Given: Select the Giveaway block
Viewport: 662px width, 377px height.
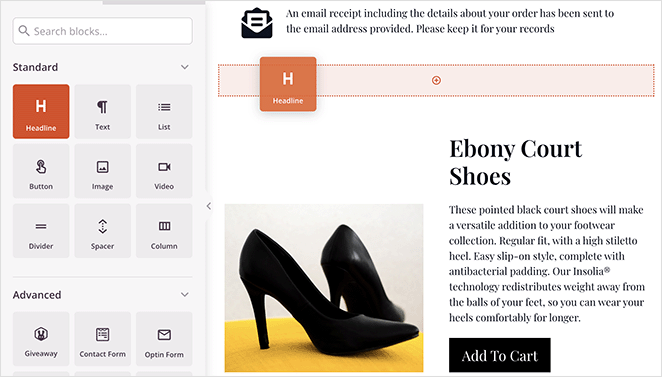Looking at the screenshot, I should point(41,339).
